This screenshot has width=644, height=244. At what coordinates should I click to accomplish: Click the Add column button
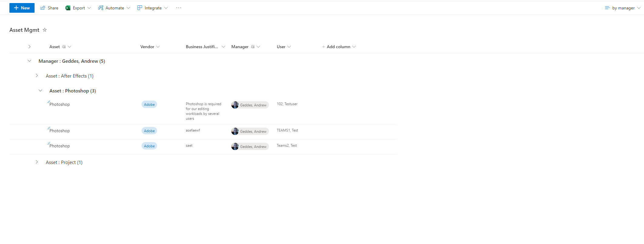click(x=339, y=47)
